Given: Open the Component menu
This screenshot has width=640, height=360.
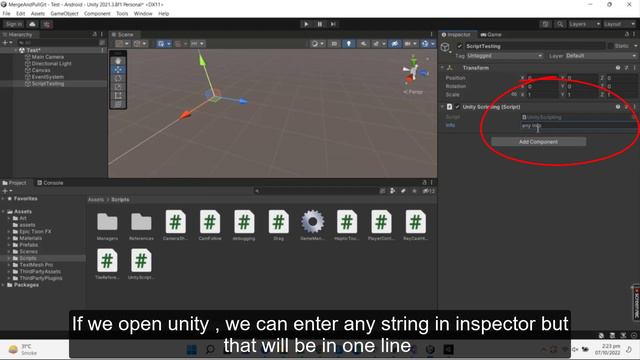Looking at the screenshot, I should 97,13.
